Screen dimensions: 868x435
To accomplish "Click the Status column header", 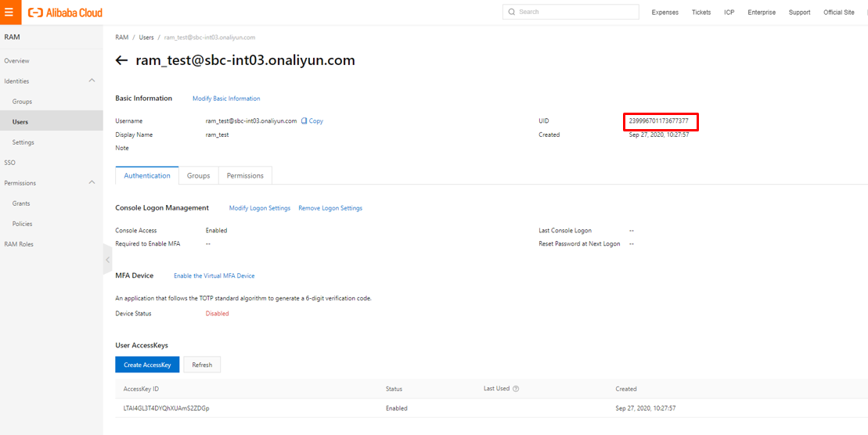I will (x=394, y=389).
